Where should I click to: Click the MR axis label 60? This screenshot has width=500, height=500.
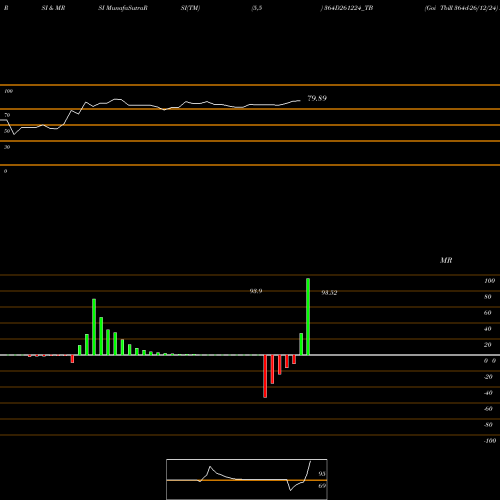(x=487, y=313)
